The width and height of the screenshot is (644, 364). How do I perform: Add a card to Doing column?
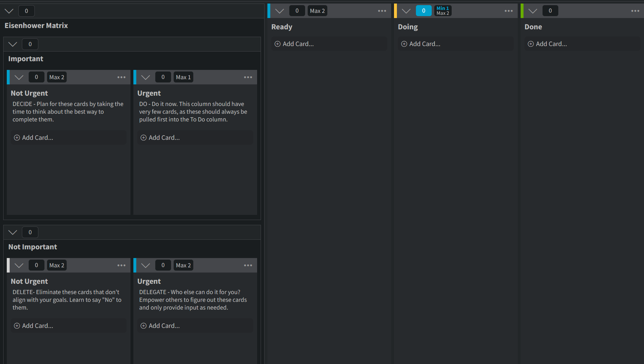[424, 44]
